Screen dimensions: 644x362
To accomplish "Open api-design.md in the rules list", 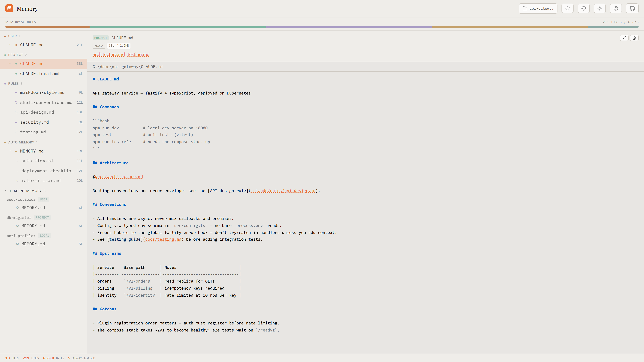I will (43, 112).
